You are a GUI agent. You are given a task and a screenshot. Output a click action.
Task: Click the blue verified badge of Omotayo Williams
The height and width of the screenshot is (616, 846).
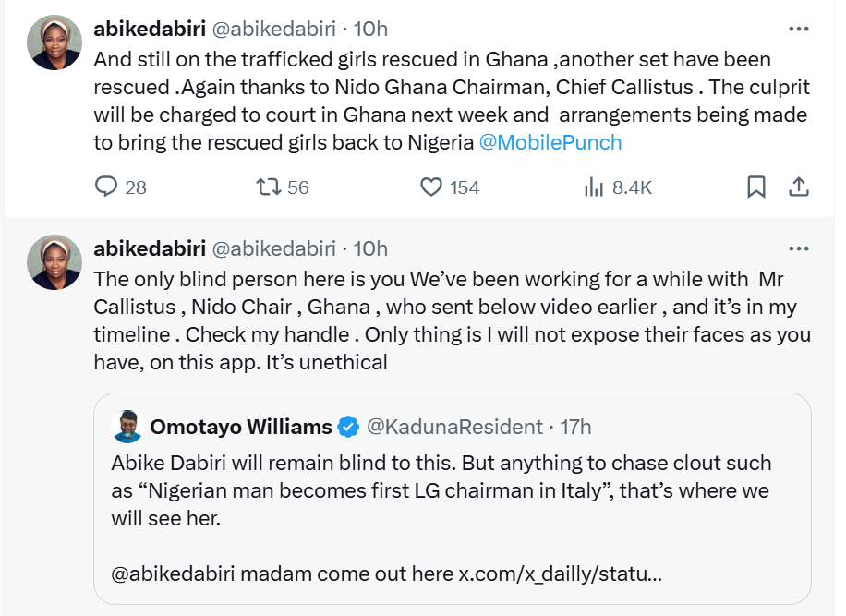click(x=348, y=427)
